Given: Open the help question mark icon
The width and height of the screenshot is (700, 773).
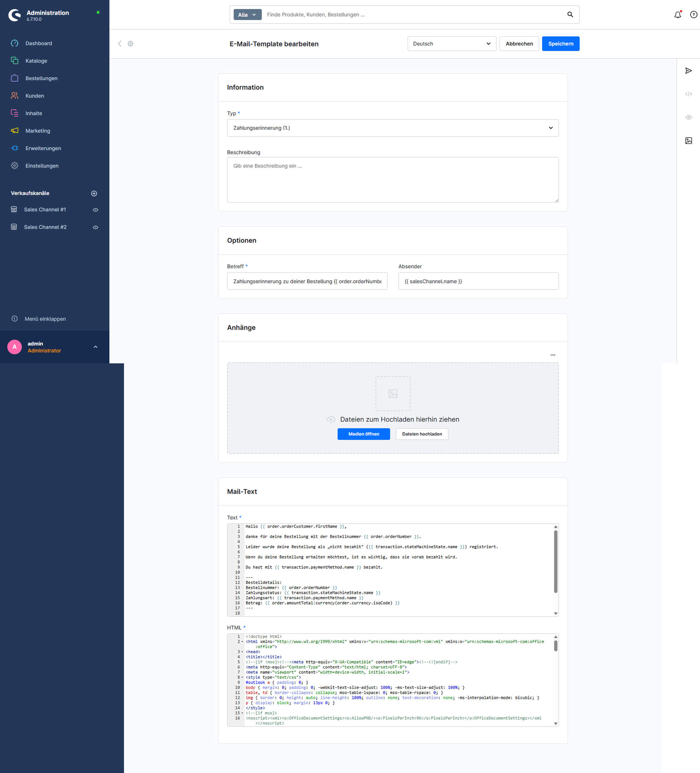Looking at the screenshot, I should tap(694, 14).
